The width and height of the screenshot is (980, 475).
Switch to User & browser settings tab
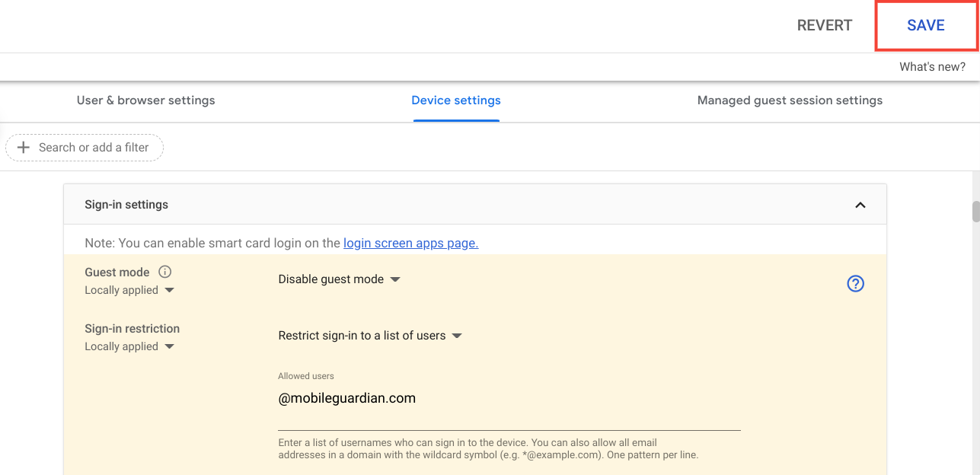tap(146, 100)
